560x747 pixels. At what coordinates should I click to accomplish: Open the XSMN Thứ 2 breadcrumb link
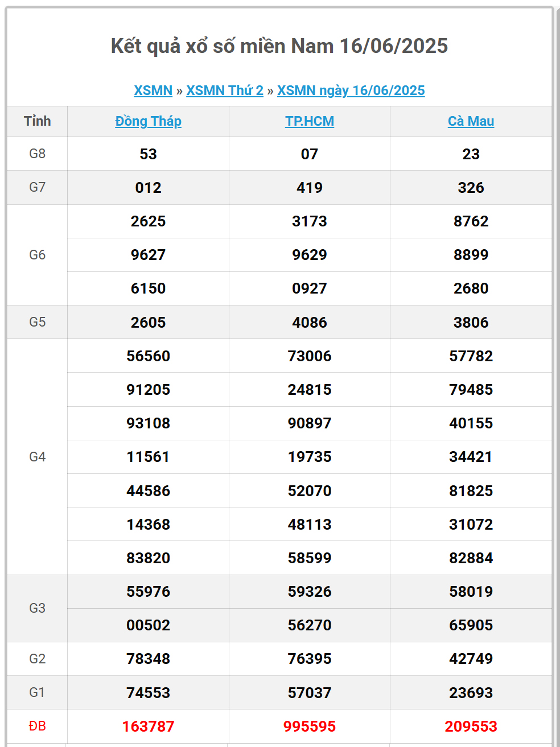click(x=225, y=90)
